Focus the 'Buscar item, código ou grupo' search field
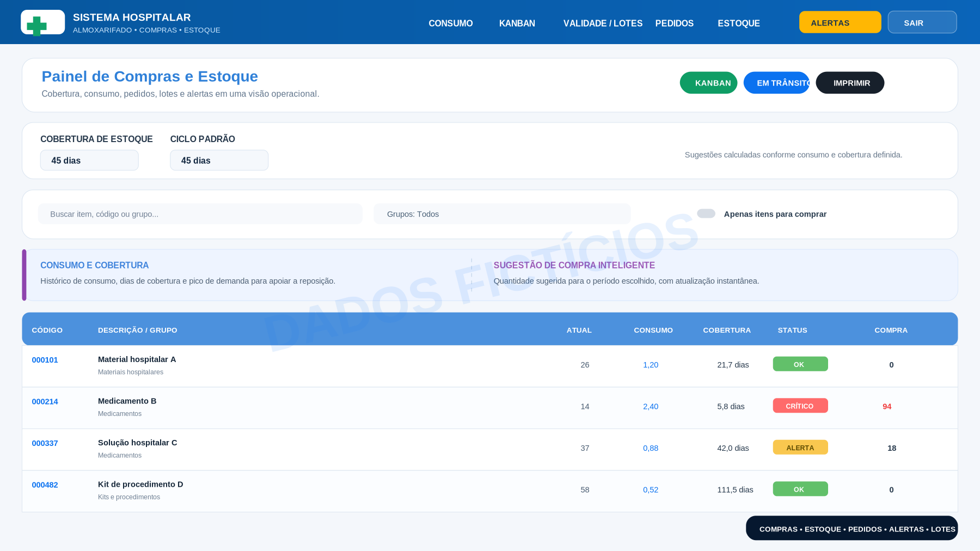 pos(200,214)
